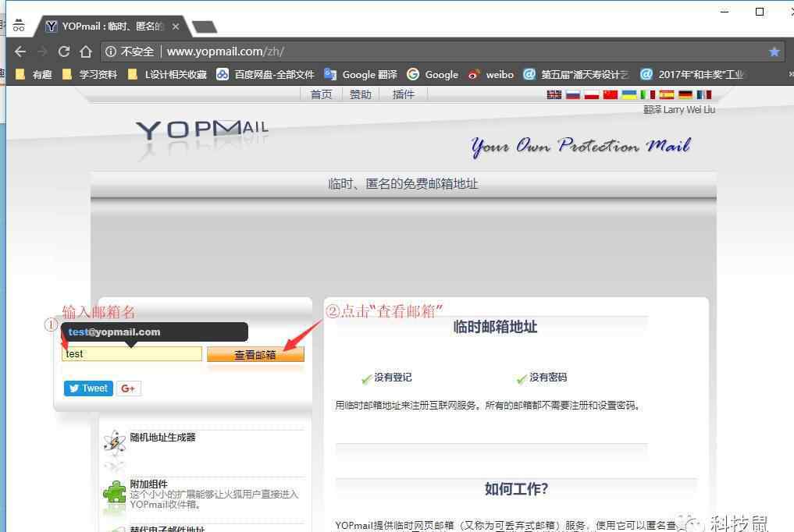Open 百度网盘-全部文件 bookmark

265,74
